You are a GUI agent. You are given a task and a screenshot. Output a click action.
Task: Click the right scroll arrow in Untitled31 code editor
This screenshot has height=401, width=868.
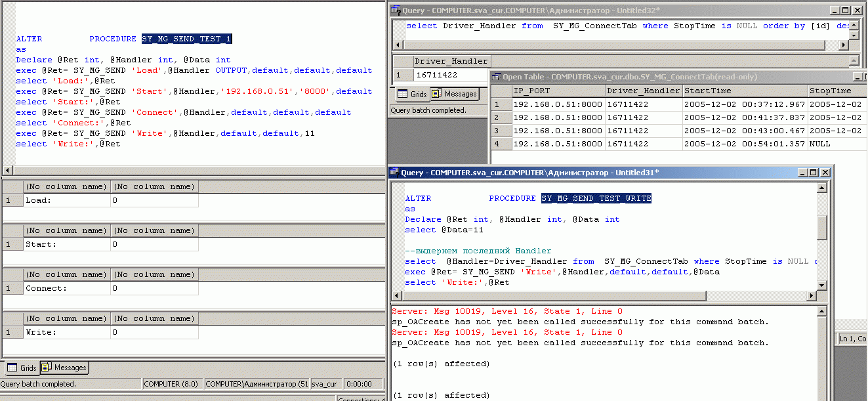click(x=812, y=297)
